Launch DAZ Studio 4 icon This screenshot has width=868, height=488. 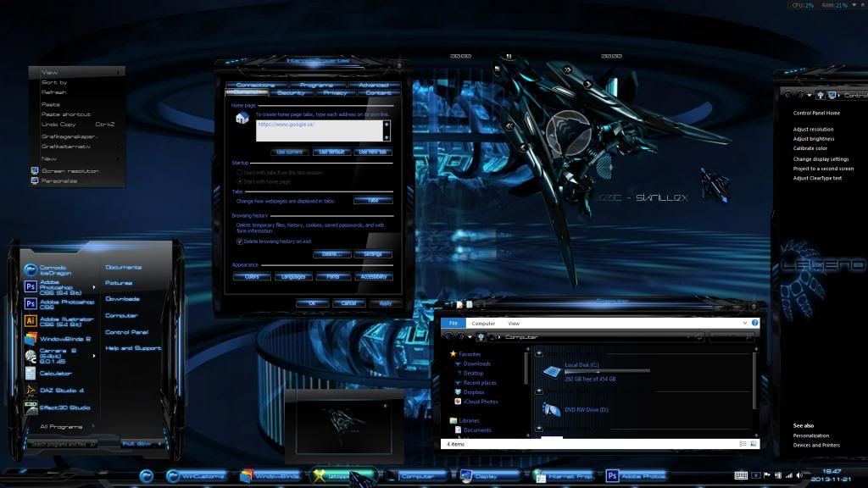(31, 391)
